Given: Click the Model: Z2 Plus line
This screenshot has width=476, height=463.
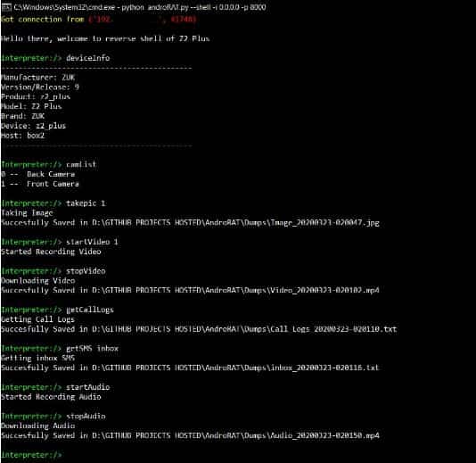Looking at the screenshot, I should [31, 106].
